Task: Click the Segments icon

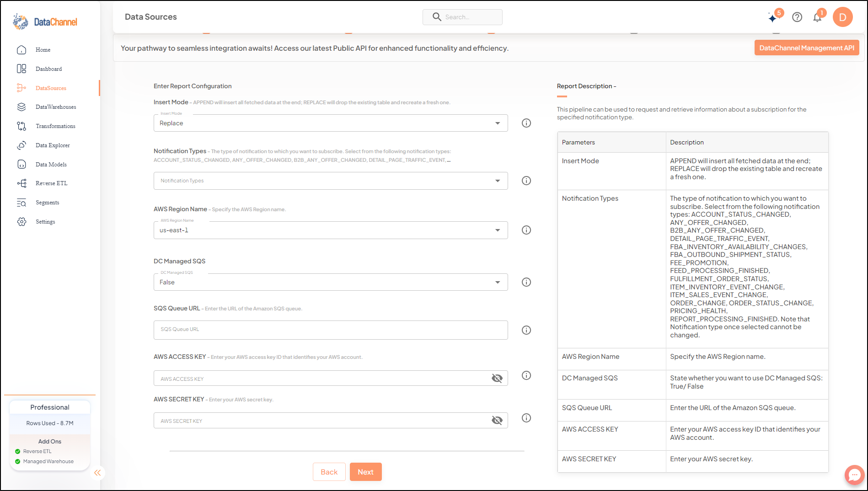Action: tap(21, 203)
